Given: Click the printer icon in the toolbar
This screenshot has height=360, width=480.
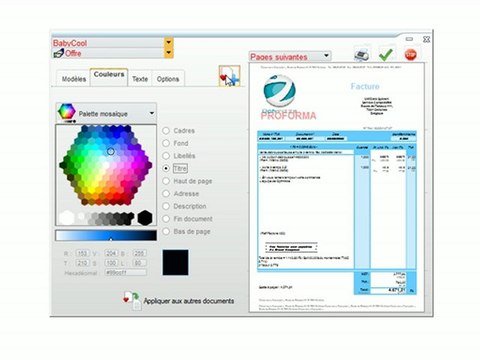Looking at the screenshot, I should click(362, 54).
